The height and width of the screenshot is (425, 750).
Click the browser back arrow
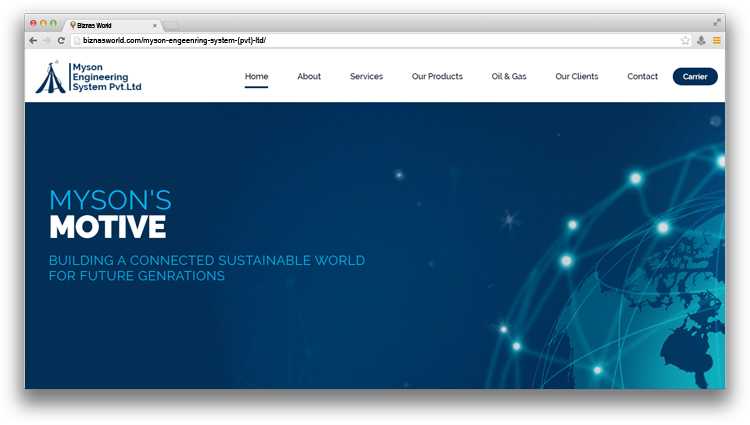coord(33,40)
